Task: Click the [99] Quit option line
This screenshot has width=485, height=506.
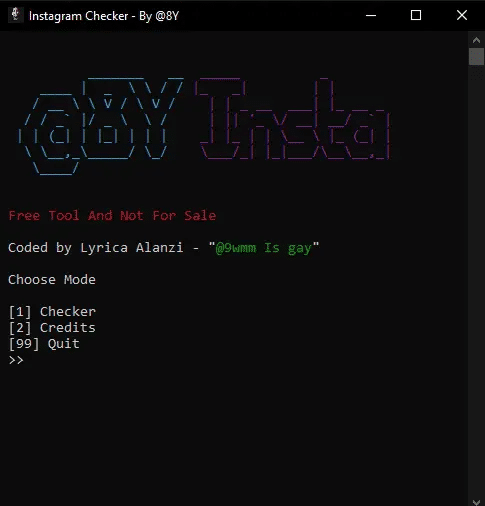Action: pyautogui.click(x=44, y=344)
